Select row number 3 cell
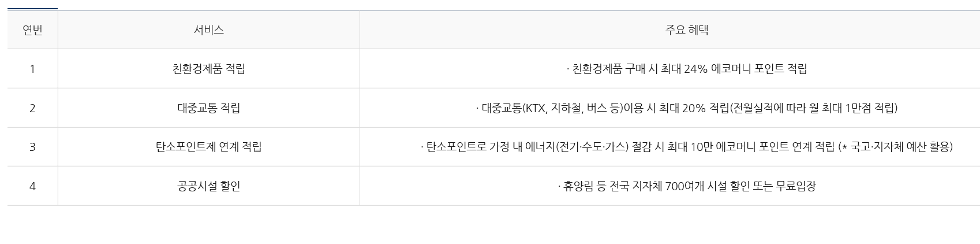Image resolution: width=980 pixels, height=244 pixels. coord(32,147)
